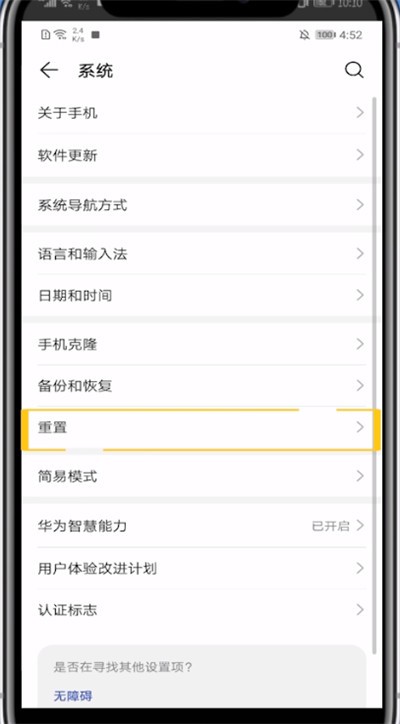The height and width of the screenshot is (724, 400).
Task: Open 语言和输入法 settings
Action: (x=201, y=253)
